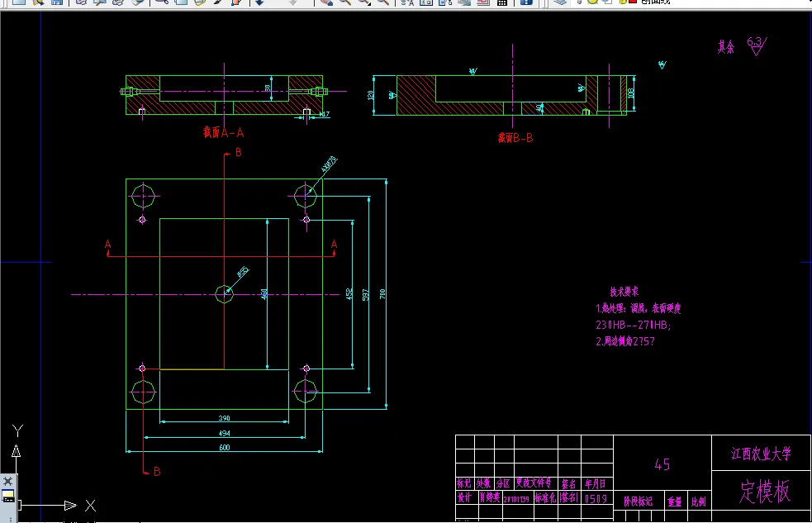Select the material value 45 in title block
Screen dimensions: 812x523
tap(662, 464)
